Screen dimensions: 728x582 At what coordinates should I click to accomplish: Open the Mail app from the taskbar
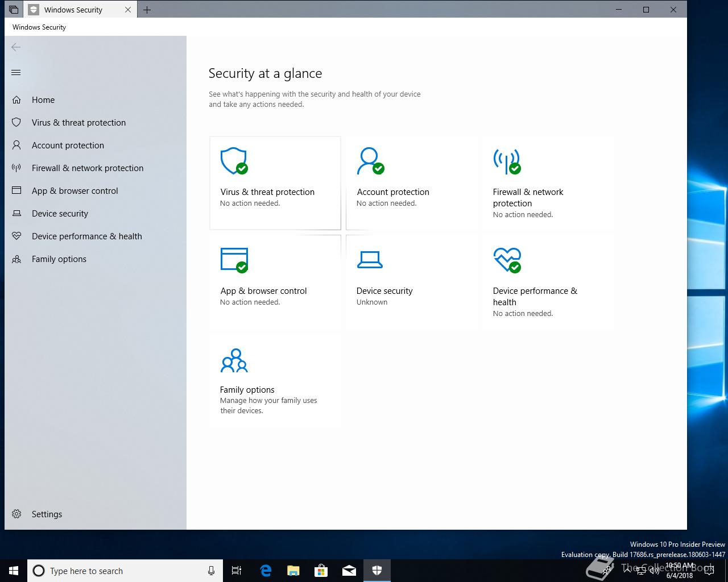349,571
